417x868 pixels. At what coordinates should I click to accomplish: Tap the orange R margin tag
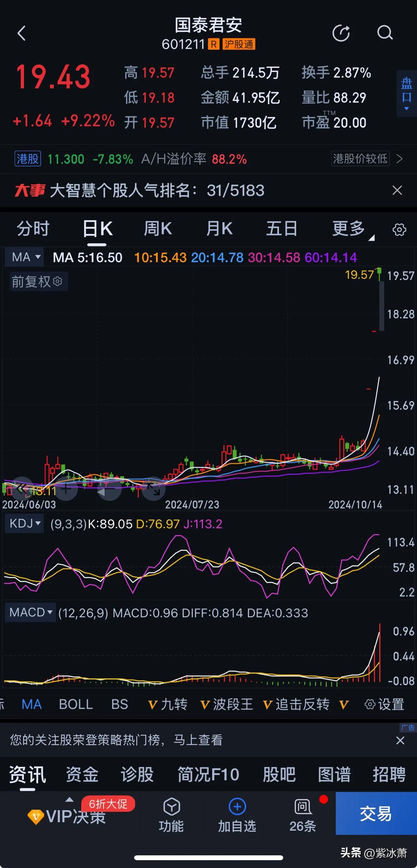[214, 44]
